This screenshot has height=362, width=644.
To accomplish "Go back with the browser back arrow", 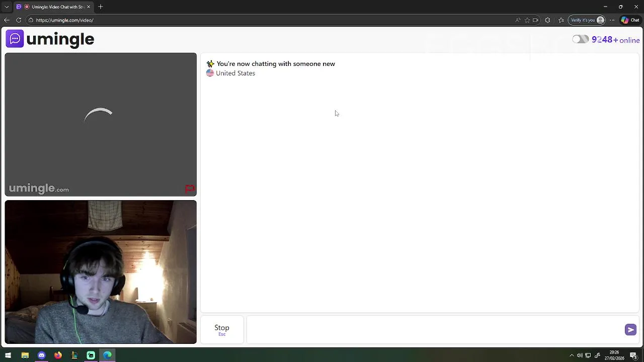I will click(7, 20).
